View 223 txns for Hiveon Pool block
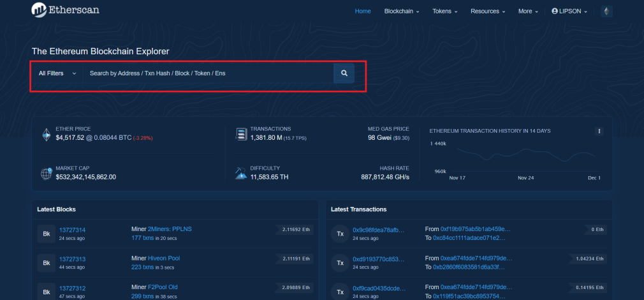Screen dimensions: 644x300 point(143,267)
